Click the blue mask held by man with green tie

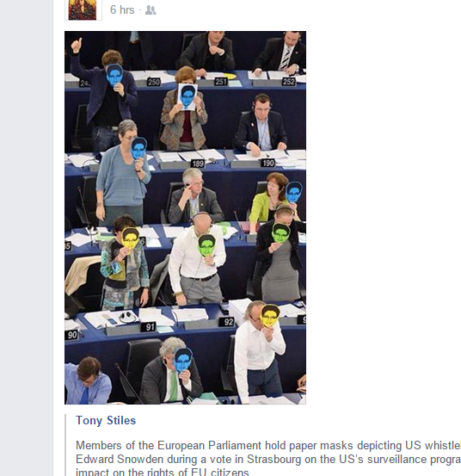(183, 361)
